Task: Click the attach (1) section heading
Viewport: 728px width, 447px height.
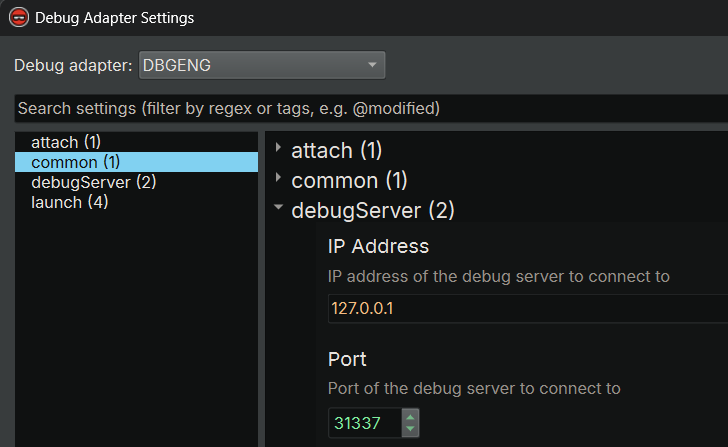Action: (x=337, y=150)
